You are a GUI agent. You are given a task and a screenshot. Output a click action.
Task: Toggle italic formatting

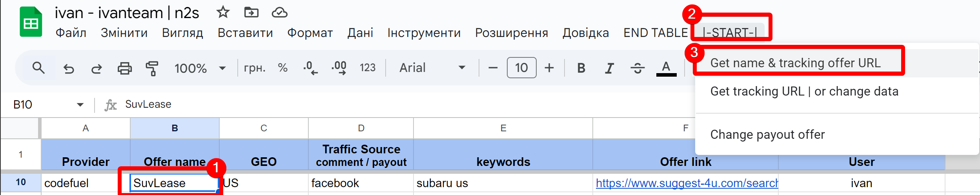click(x=609, y=68)
